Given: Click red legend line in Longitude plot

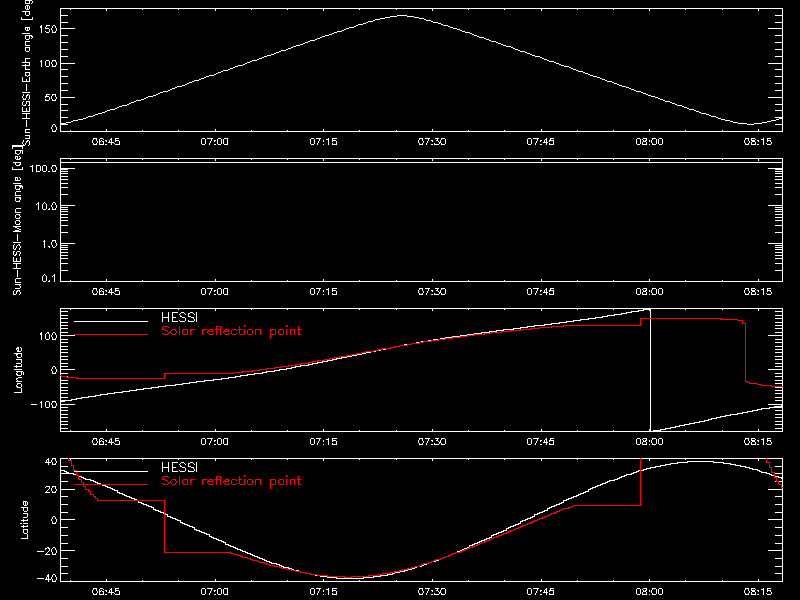Looking at the screenshot, I should 111,335.
